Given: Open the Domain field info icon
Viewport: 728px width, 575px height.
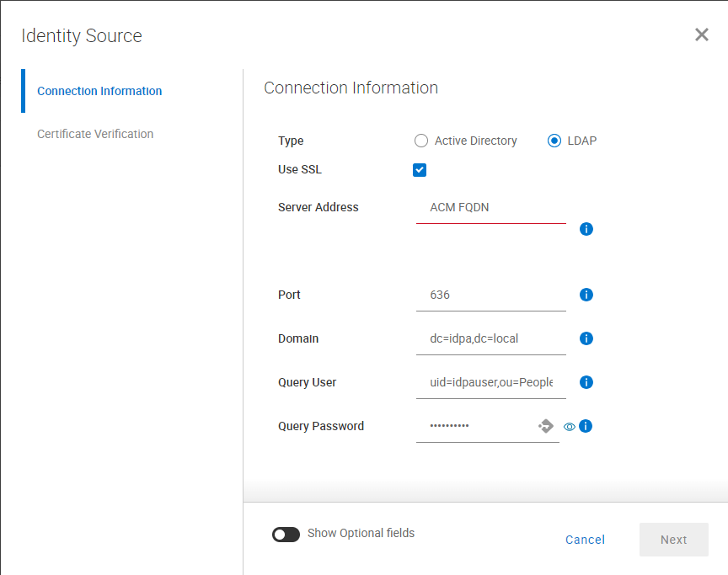Looking at the screenshot, I should [x=586, y=338].
